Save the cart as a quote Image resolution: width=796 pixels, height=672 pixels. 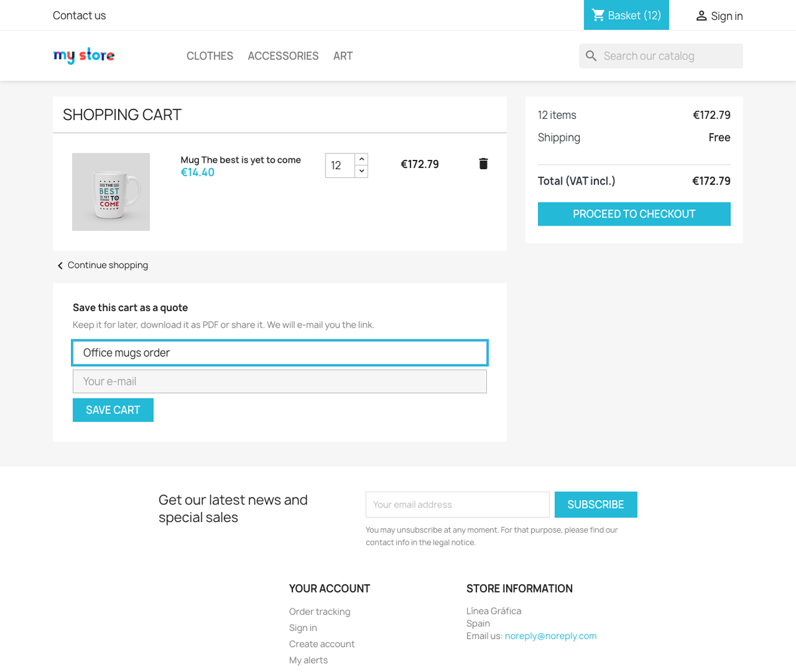point(113,410)
